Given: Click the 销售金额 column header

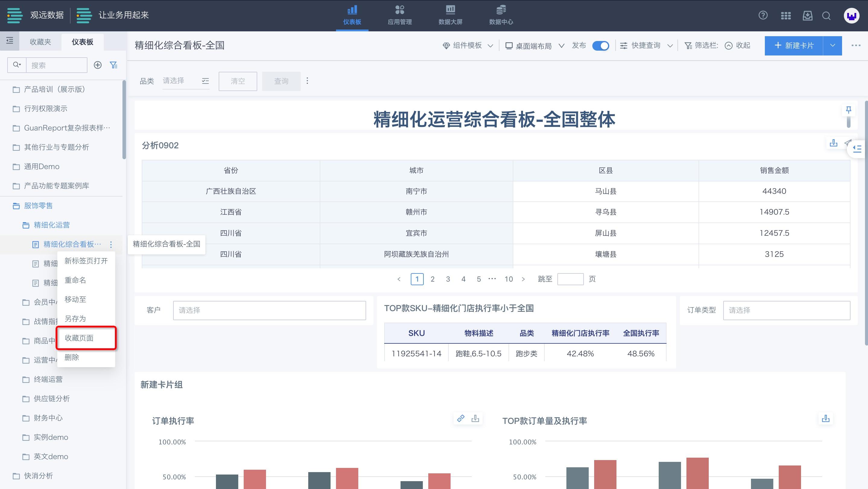Looking at the screenshot, I should click(x=774, y=170).
